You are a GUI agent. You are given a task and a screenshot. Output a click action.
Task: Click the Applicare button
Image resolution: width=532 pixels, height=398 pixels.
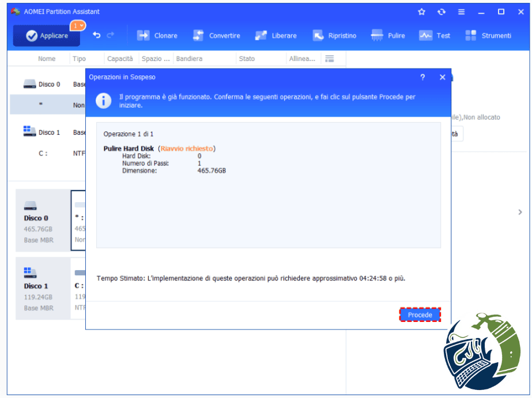tap(47, 36)
